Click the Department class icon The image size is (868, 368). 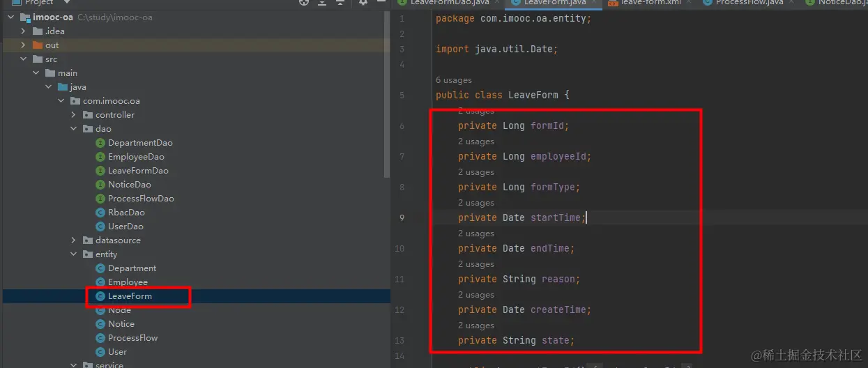100,268
